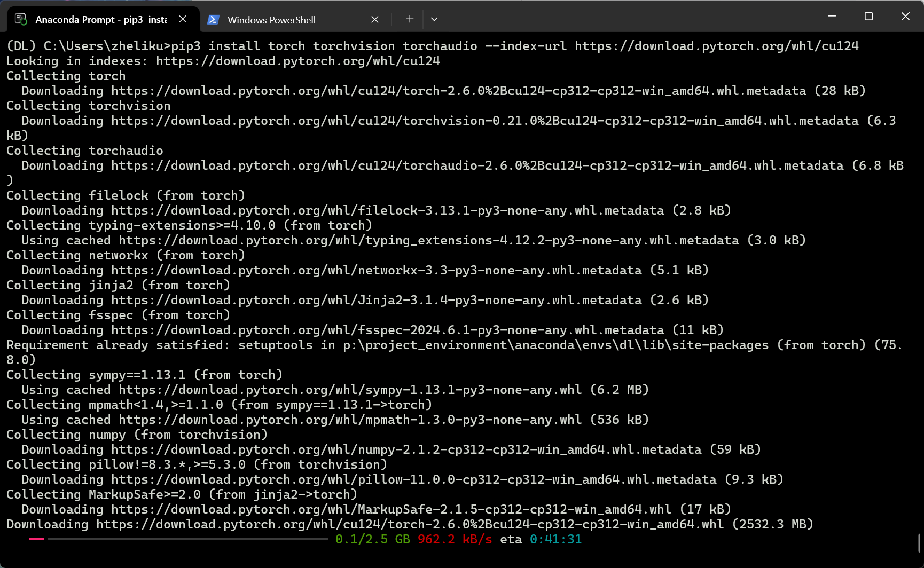Click the typing_extensions-4.12.2 cached URL
This screenshot has height=568, width=924.
click(x=429, y=240)
